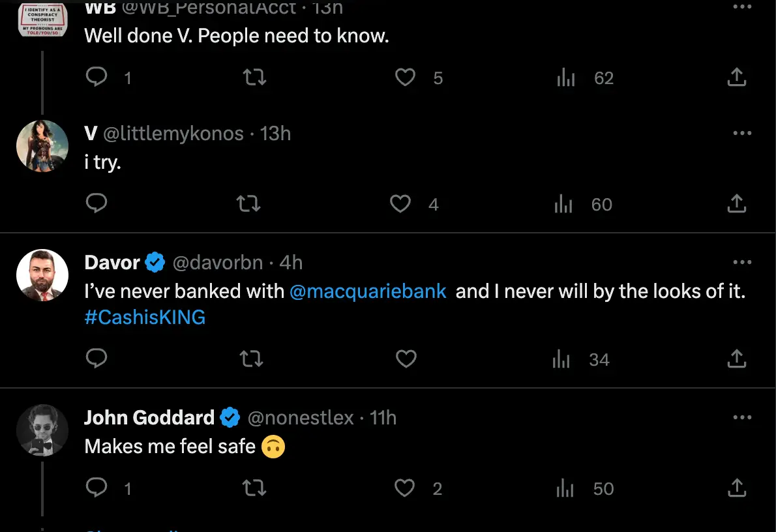
Task: Share Davor's tweet
Action: 736,359
